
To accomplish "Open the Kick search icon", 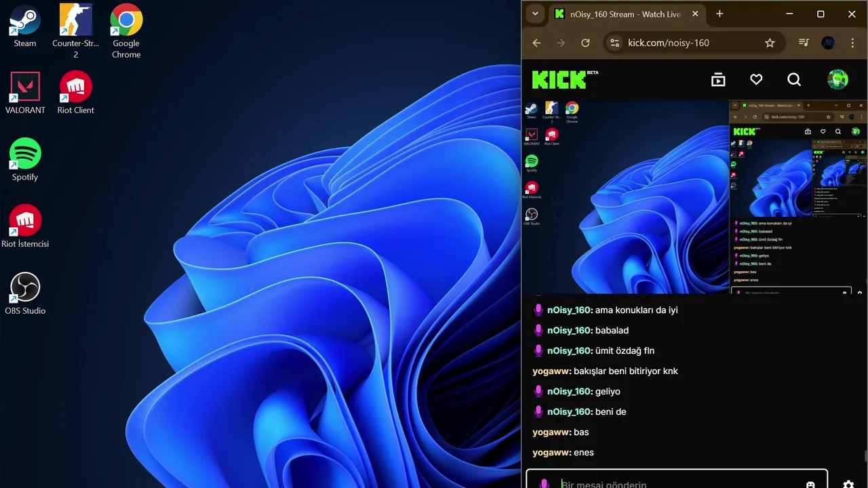I will pos(794,80).
